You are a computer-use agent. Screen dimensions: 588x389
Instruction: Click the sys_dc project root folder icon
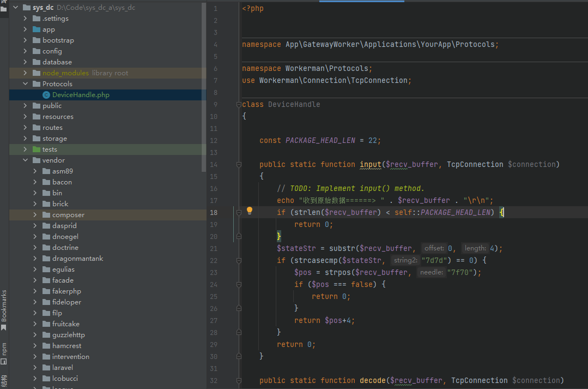[27, 8]
